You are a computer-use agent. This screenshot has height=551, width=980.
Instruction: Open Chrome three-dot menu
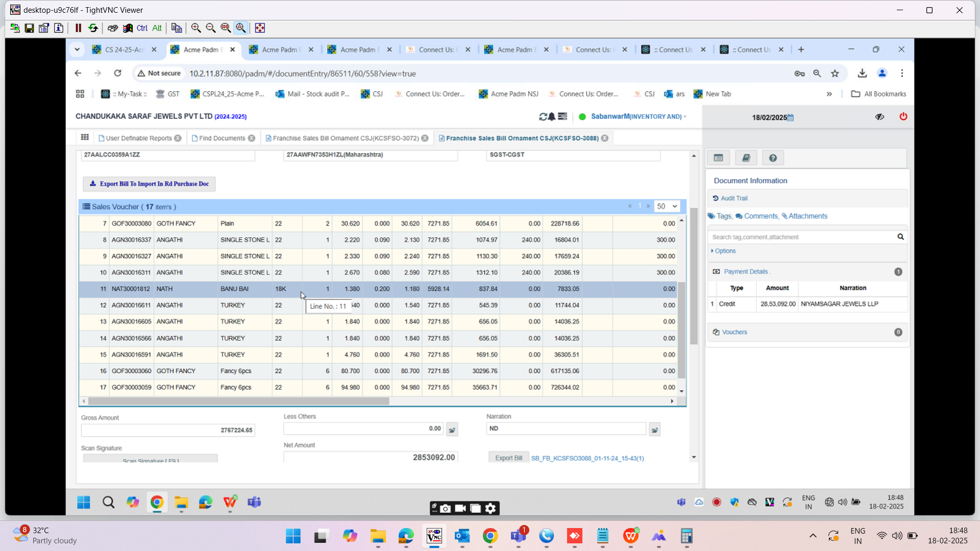point(902,73)
